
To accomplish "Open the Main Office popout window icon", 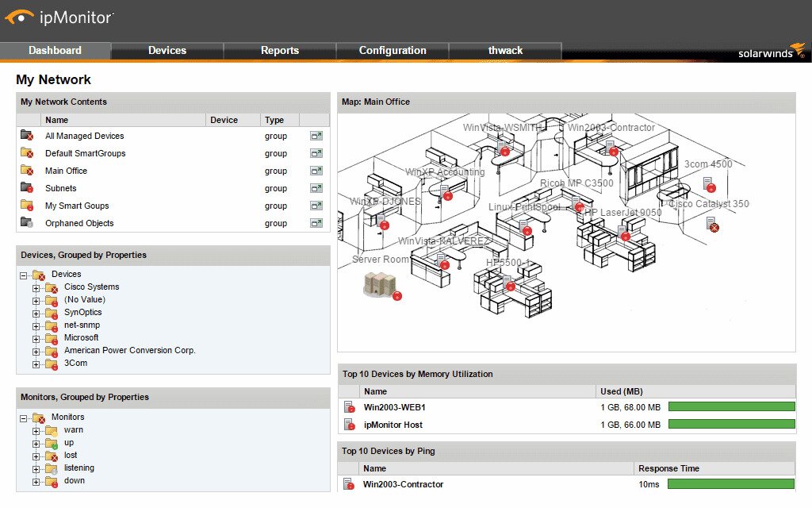I will [317, 171].
